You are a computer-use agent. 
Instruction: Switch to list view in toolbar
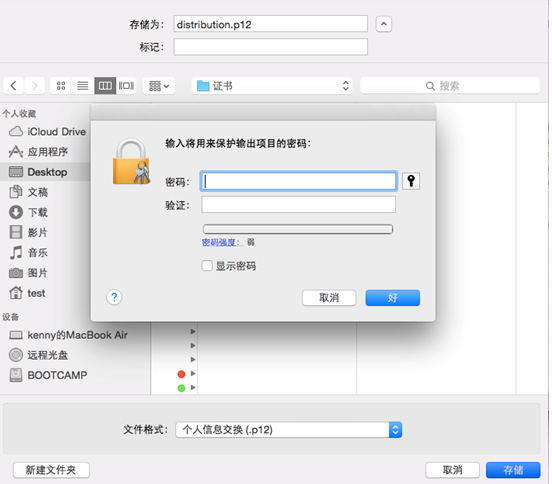click(83, 86)
